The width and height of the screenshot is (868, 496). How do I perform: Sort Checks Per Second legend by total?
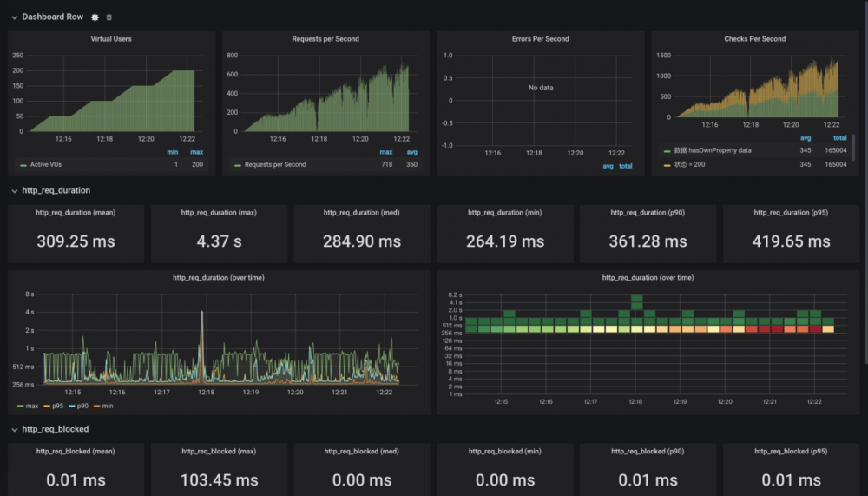tap(839, 138)
